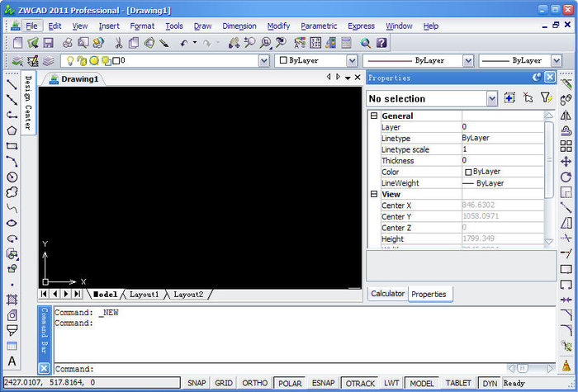Collapse the General properties section
This screenshot has height=392, width=578.
374,116
